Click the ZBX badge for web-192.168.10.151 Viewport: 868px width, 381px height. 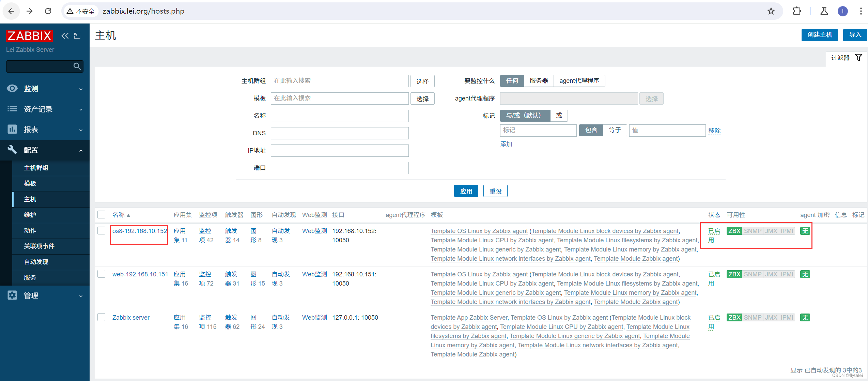click(734, 274)
